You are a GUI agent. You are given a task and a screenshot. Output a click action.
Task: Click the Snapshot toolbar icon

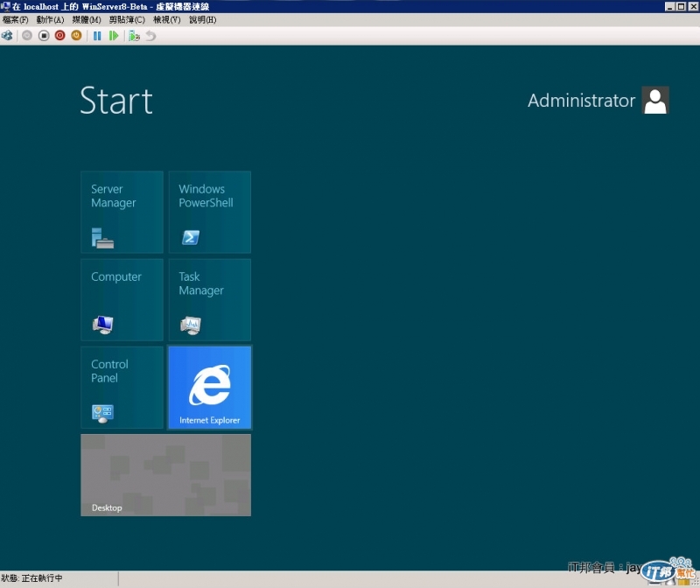134,36
